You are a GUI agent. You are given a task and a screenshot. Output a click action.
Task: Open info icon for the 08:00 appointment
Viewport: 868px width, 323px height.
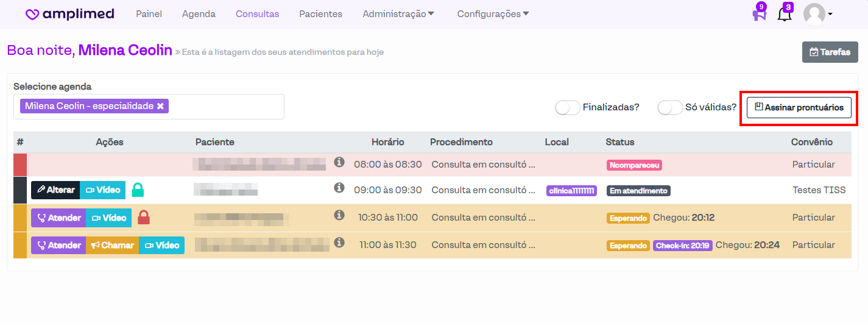339,162
